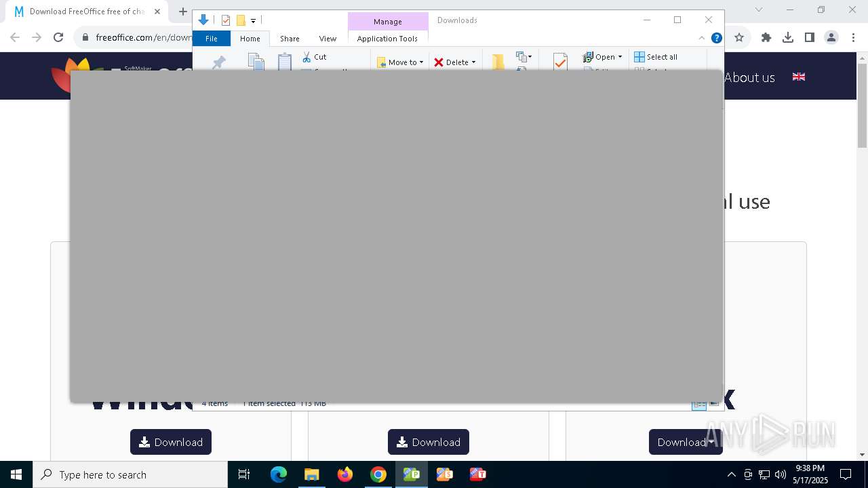
Task: Click Pin to Quick access icon
Action: pyautogui.click(x=218, y=62)
